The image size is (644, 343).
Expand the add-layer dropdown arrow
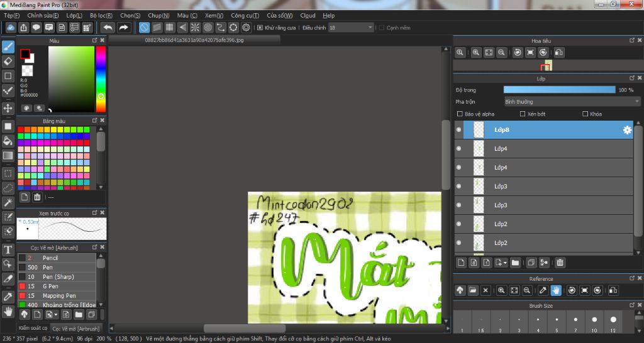click(x=505, y=263)
